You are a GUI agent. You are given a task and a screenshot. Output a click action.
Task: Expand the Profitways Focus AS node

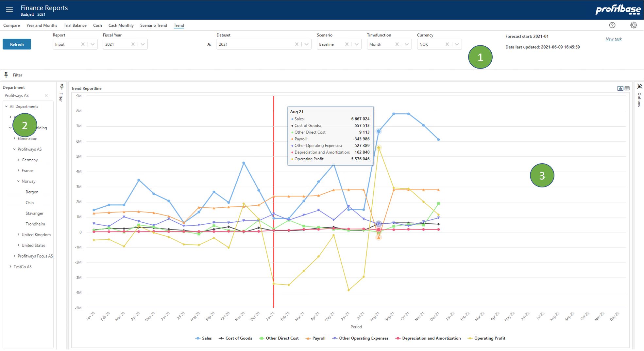(x=14, y=256)
